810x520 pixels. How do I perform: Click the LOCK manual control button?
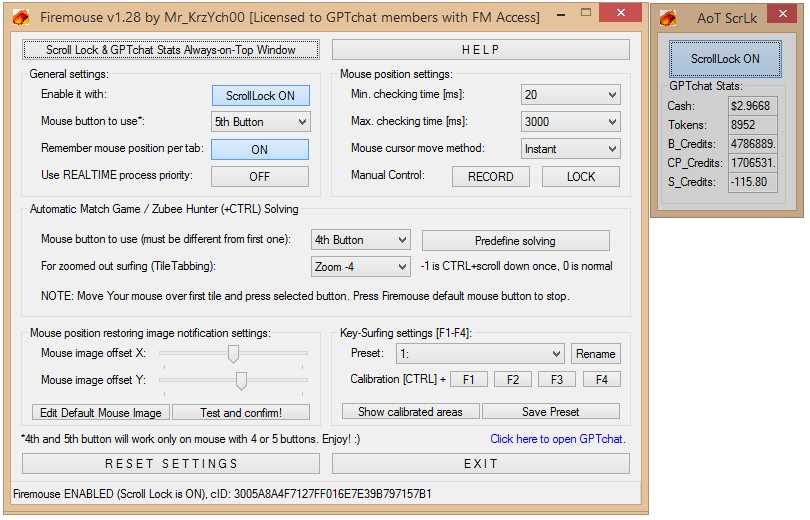coord(581,177)
